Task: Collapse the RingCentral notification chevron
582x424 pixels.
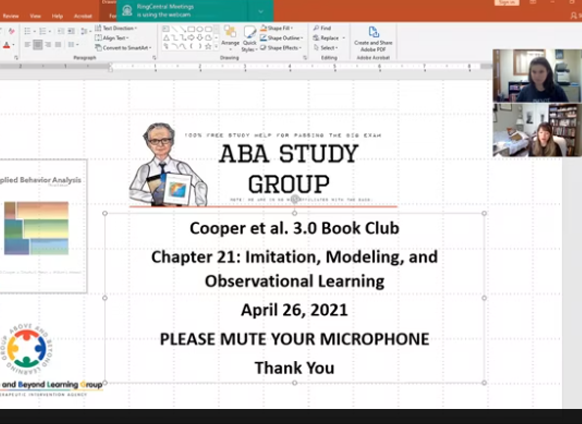Action: point(261,12)
